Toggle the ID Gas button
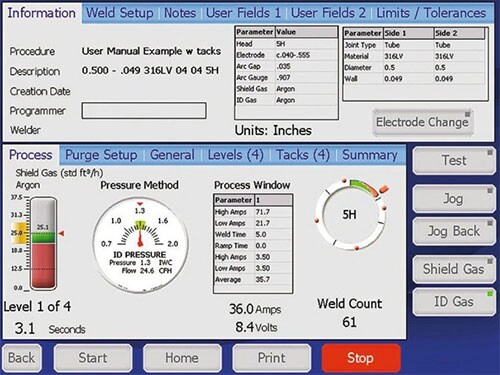Screen dimensions: 500x375 454,302
